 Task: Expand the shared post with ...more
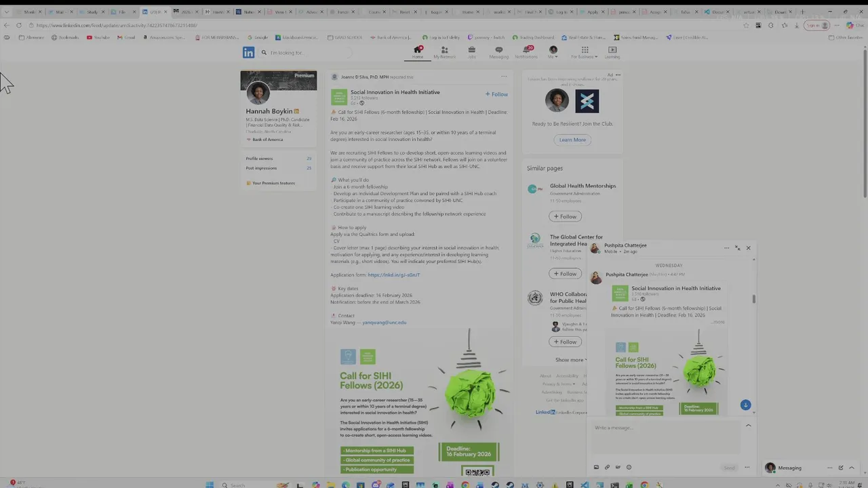click(x=718, y=322)
